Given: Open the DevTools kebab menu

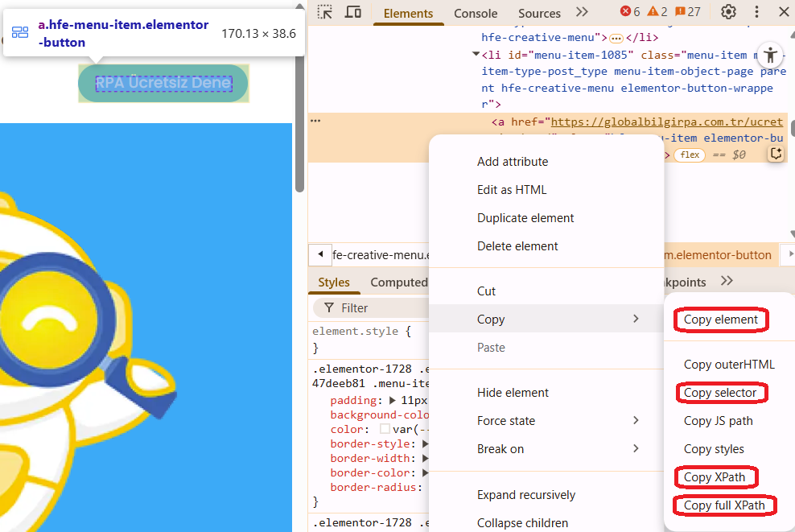Looking at the screenshot, I should (x=756, y=12).
